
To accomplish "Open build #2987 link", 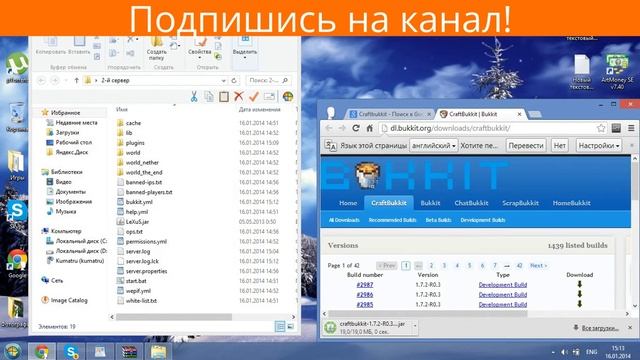I will 364,284.
